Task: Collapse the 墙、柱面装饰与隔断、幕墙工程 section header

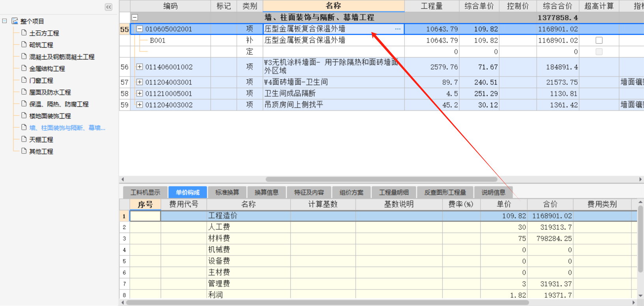Action: (135, 17)
